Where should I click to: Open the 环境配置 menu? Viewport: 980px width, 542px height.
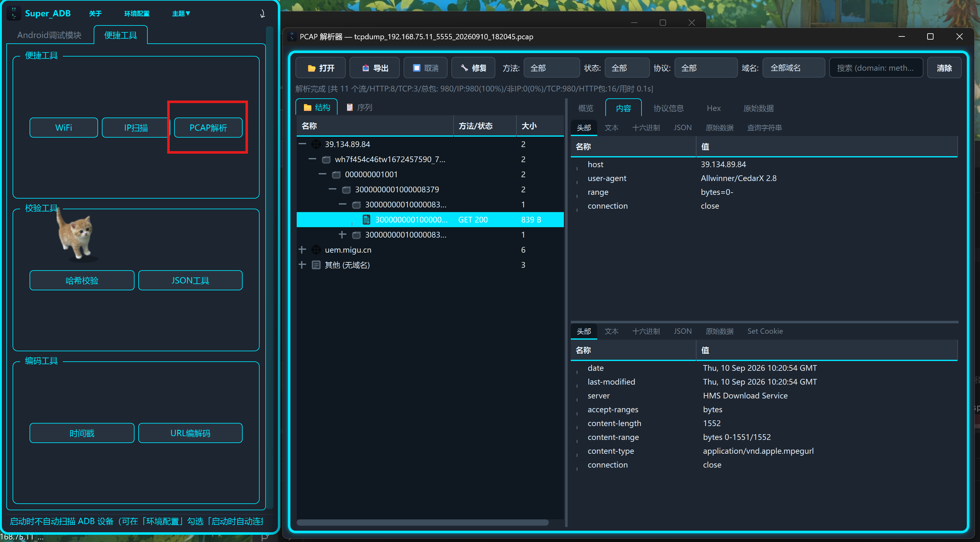click(137, 14)
